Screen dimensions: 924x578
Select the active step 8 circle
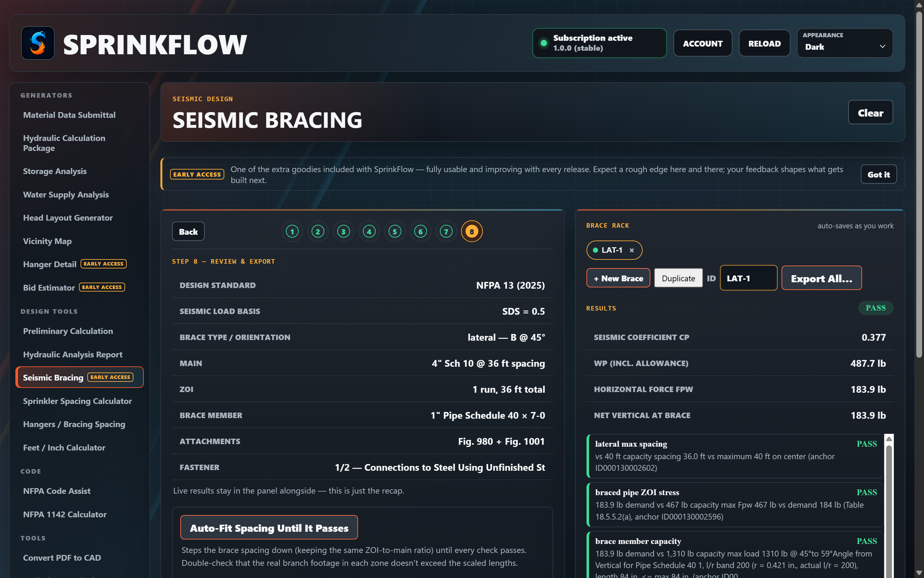coord(472,231)
